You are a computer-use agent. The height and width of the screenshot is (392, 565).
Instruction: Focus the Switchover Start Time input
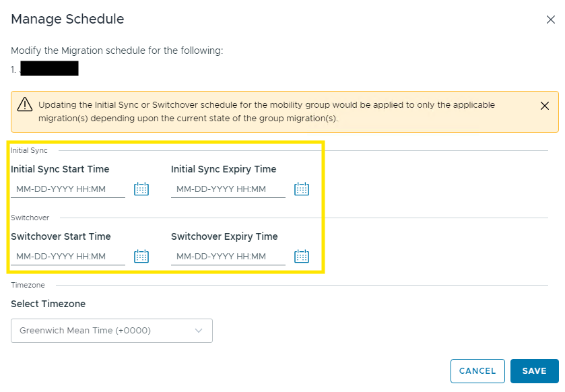click(67, 257)
